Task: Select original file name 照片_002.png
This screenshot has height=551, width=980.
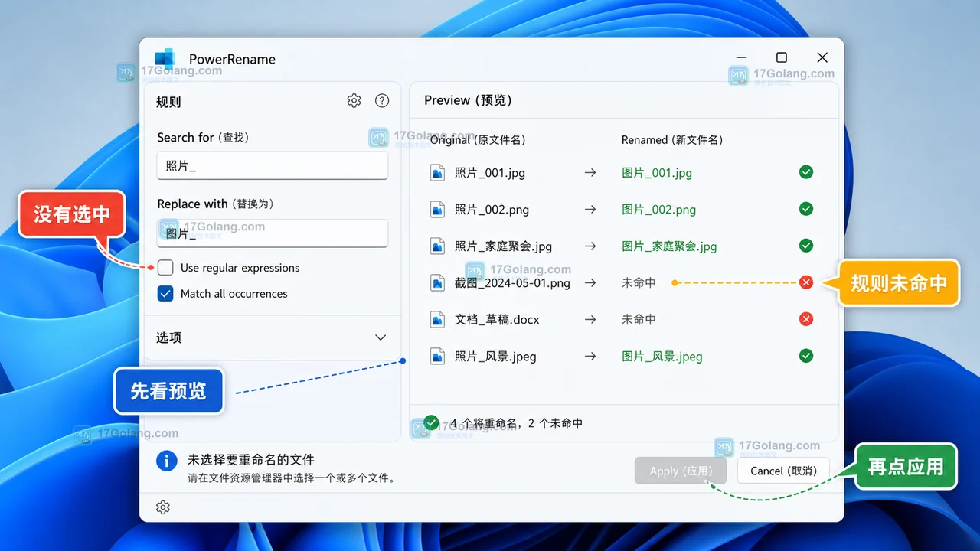Action: 492,210
